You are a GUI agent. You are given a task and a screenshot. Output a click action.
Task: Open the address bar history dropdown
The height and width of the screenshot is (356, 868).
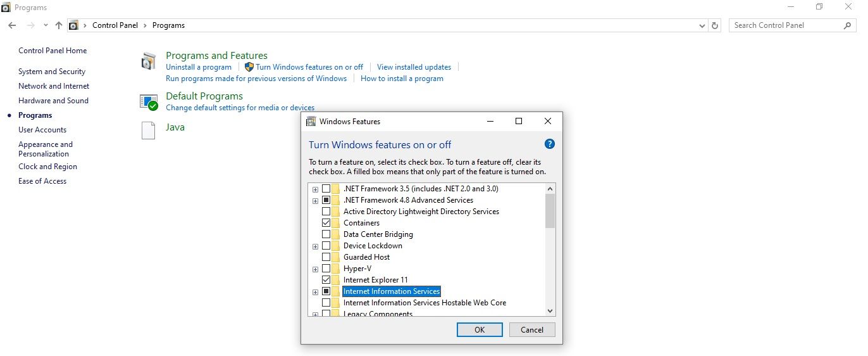702,26
